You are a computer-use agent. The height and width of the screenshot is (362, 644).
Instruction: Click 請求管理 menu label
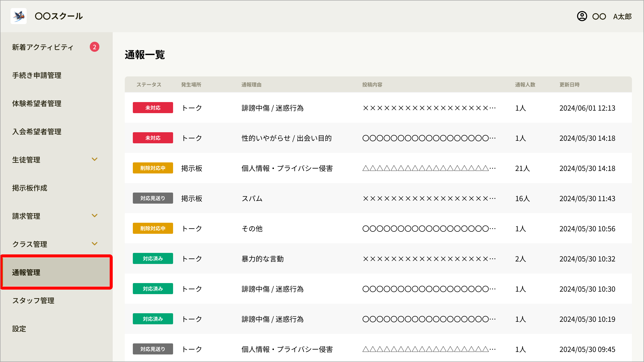point(26,216)
